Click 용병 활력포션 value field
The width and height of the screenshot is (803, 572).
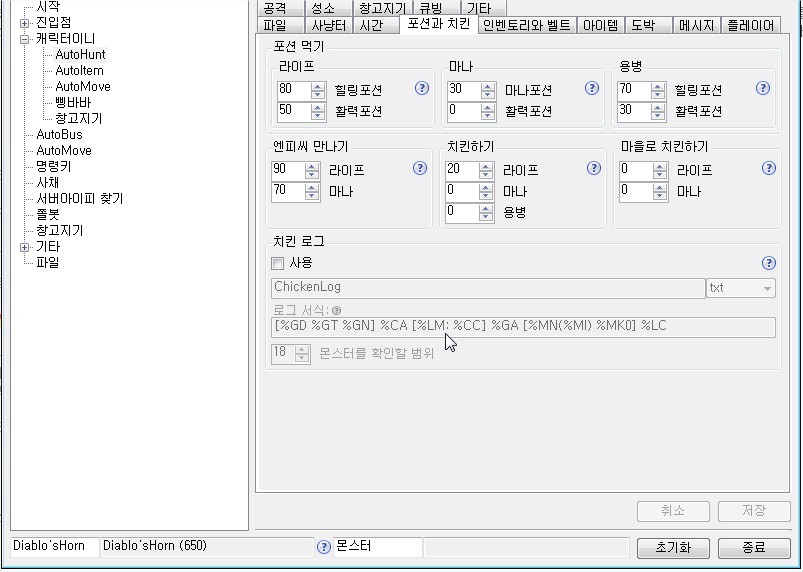click(x=635, y=112)
